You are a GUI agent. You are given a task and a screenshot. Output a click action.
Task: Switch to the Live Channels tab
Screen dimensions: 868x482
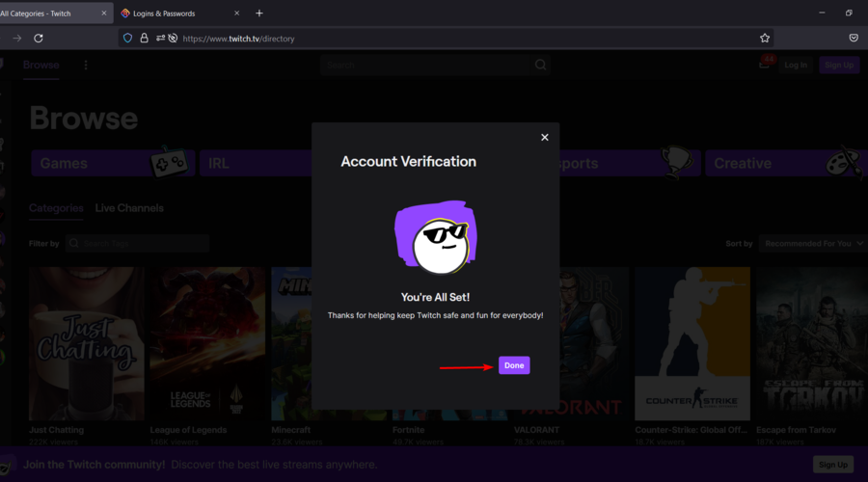pos(129,208)
